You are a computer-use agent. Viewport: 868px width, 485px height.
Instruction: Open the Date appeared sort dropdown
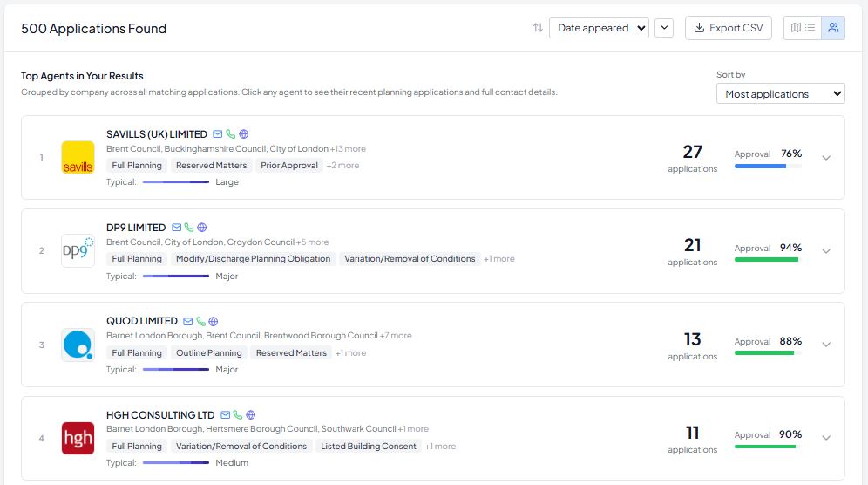(x=599, y=28)
